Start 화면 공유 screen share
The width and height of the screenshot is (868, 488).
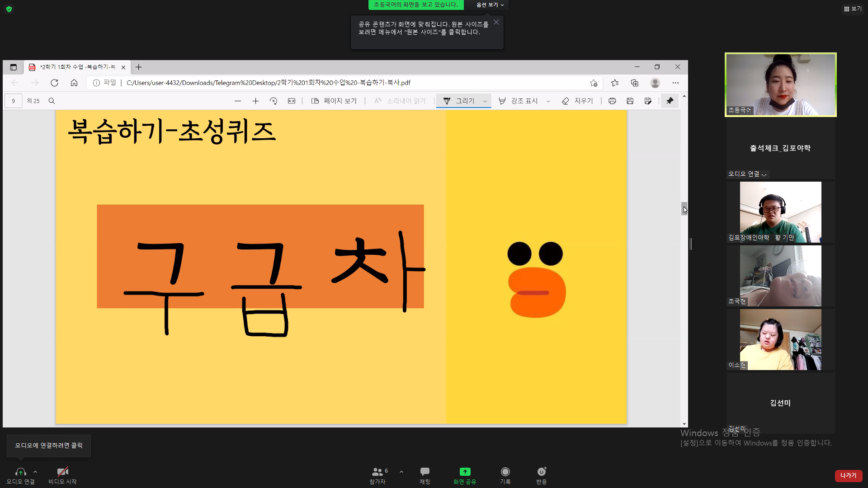coord(465,476)
